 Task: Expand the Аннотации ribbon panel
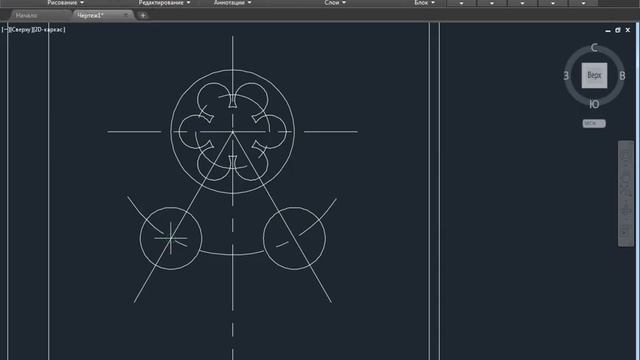click(x=233, y=2)
